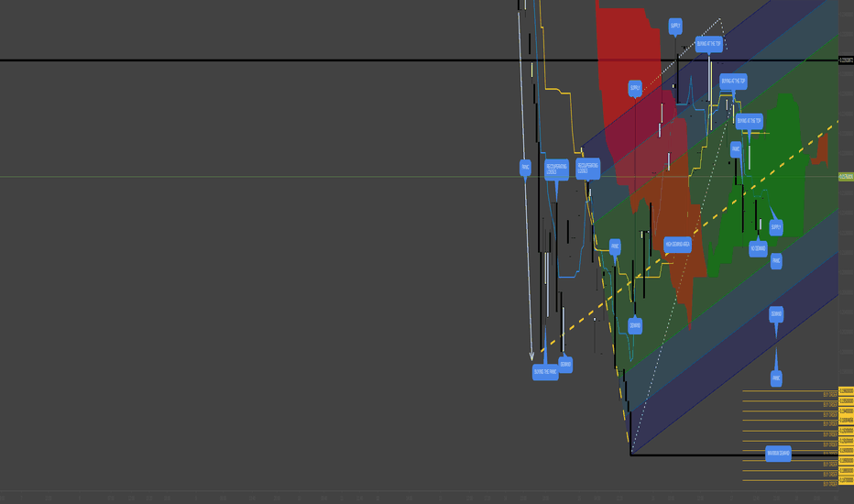Click the time axis along the bottom
The height and width of the screenshot is (504, 854).
[x=420, y=498]
